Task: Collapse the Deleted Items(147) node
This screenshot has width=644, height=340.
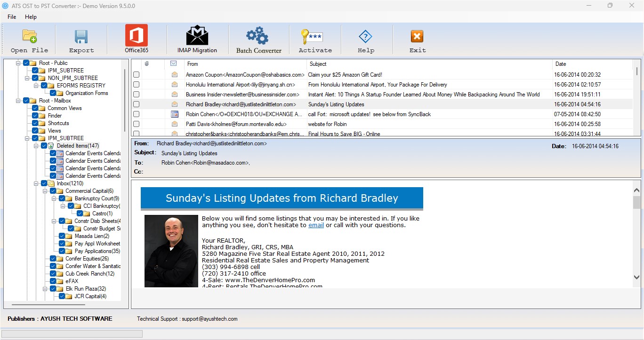Action: pyautogui.click(x=36, y=146)
